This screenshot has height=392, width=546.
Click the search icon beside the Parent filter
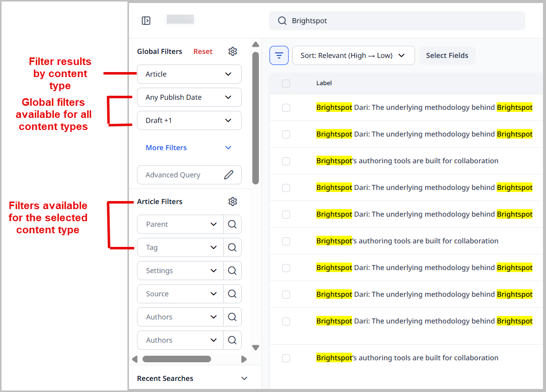[x=232, y=224]
